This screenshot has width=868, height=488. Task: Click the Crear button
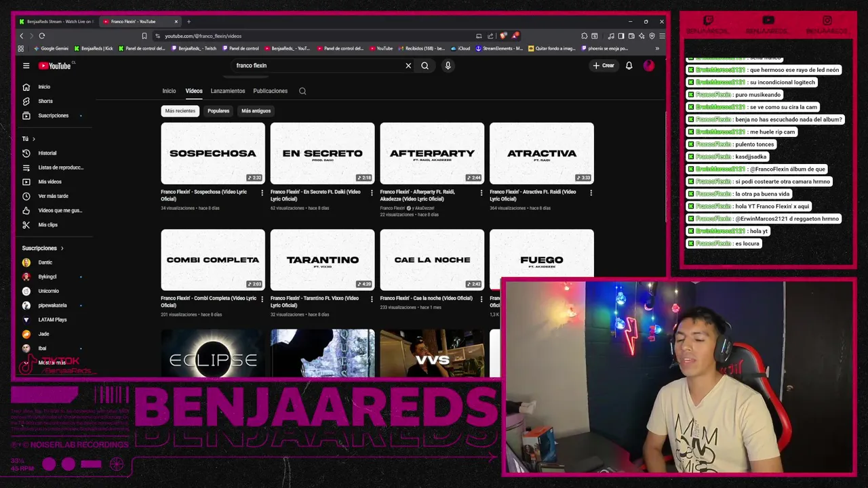click(x=603, y=66)
